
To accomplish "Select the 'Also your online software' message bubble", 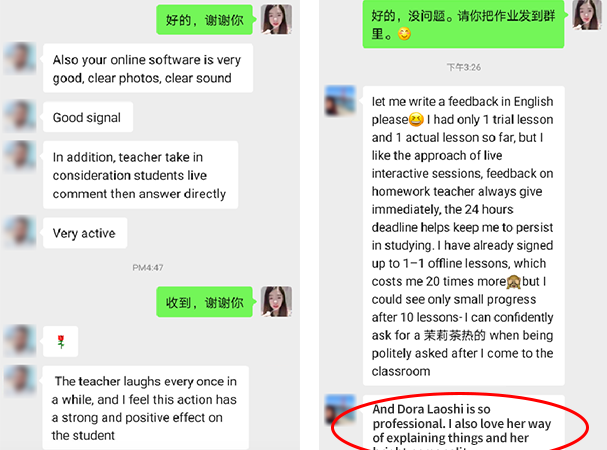I will click(x=148, y=68).
